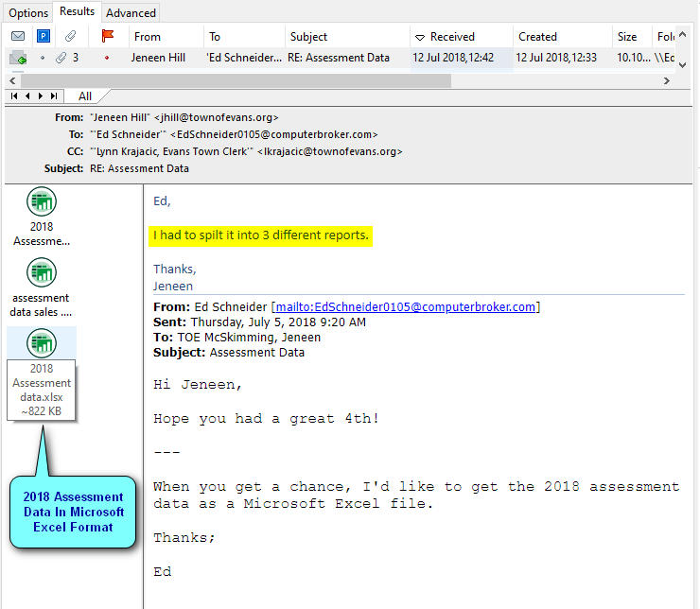700x609 pixels.
Task: Click the created date 12 Jul 2018,12:33
Action: (x=556, y=58)
